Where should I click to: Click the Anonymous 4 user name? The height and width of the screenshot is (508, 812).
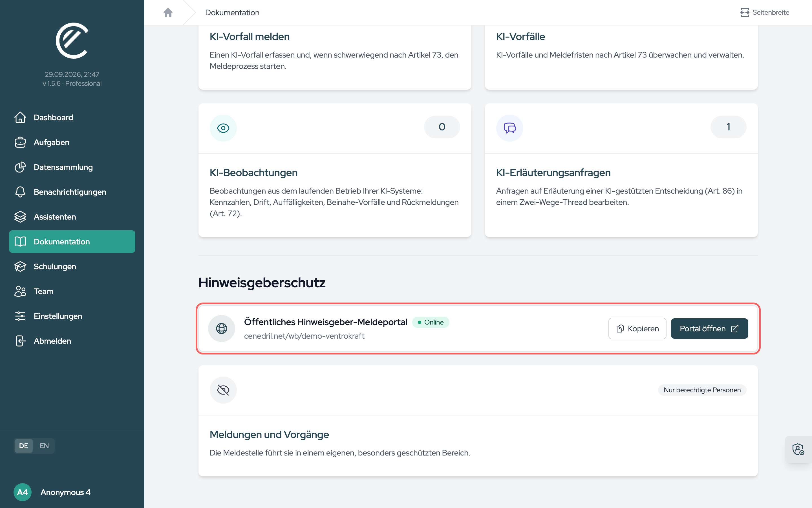[65, 492]
